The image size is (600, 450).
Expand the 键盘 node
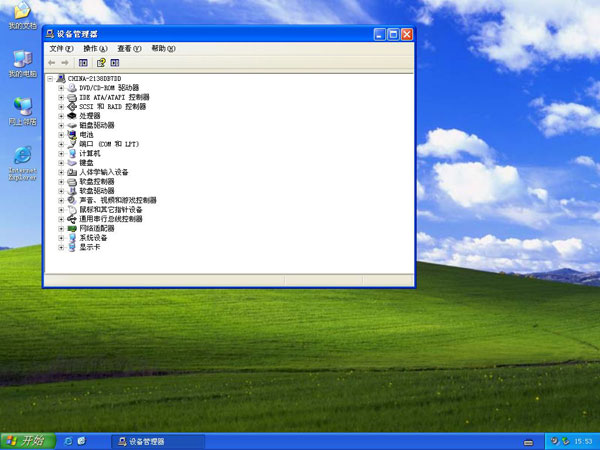[61, 163]
